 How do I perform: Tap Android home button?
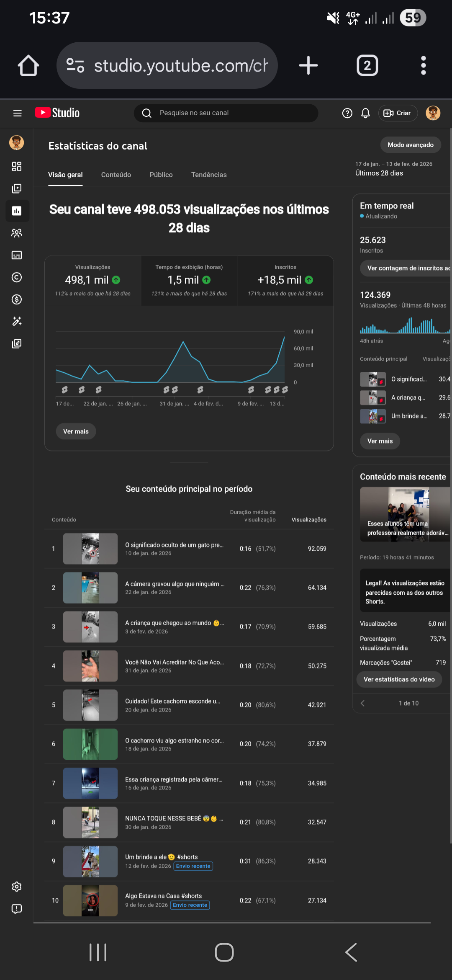point(224,952)
